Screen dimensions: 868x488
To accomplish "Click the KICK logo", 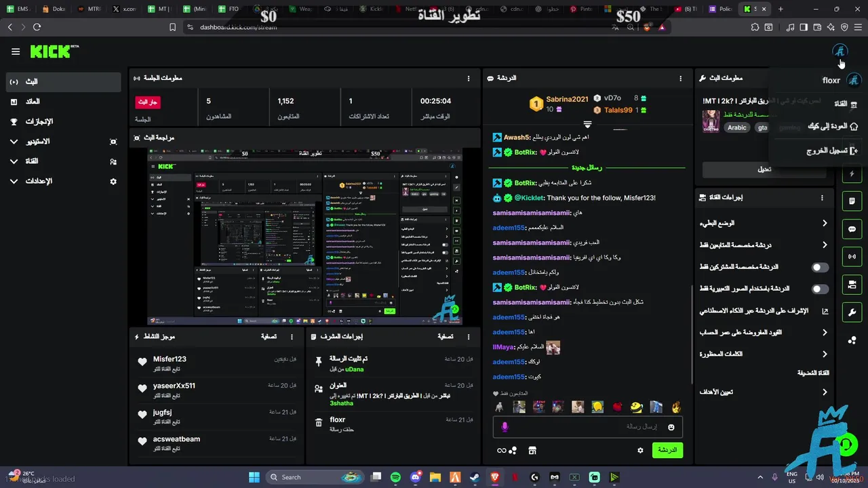I will 54,52.
